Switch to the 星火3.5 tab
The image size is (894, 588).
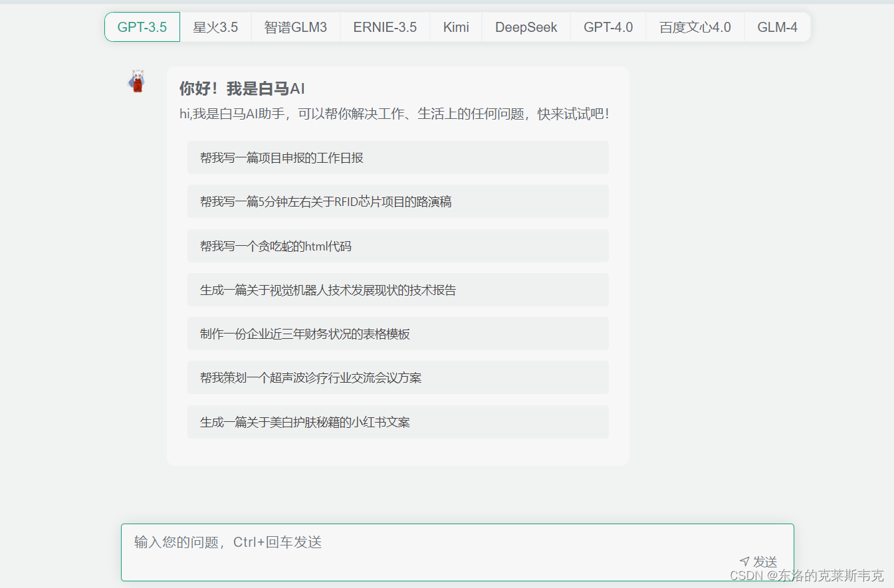click(x=215, y=27)
